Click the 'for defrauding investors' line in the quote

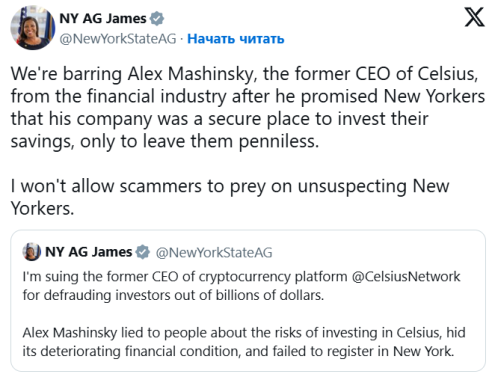coord(173,295)
